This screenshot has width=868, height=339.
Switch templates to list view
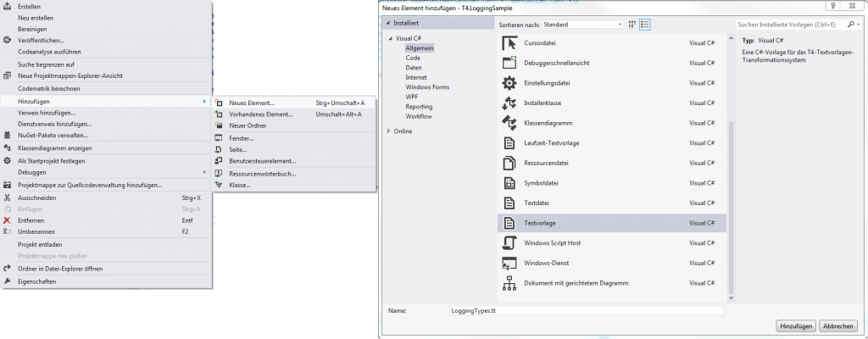point(645,25)
